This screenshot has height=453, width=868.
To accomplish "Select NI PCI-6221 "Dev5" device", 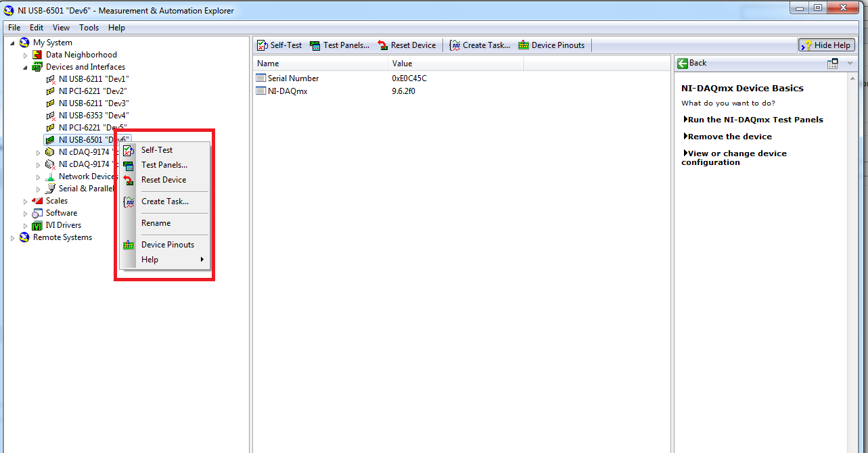I will point(93,128).
